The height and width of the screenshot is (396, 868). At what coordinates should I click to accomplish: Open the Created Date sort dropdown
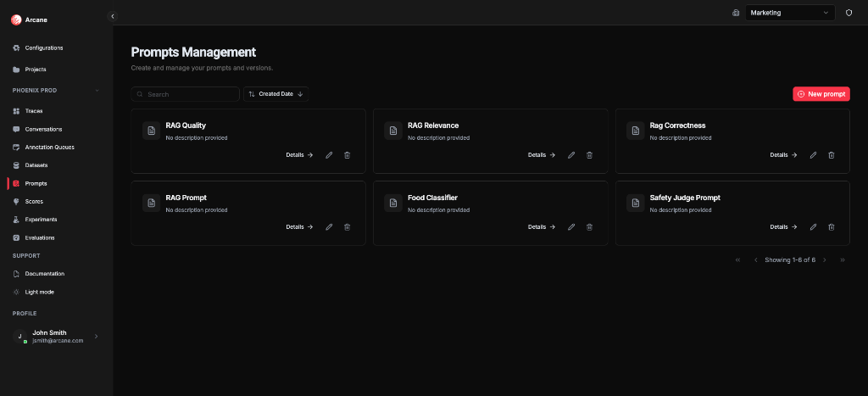tap(275, 94)
